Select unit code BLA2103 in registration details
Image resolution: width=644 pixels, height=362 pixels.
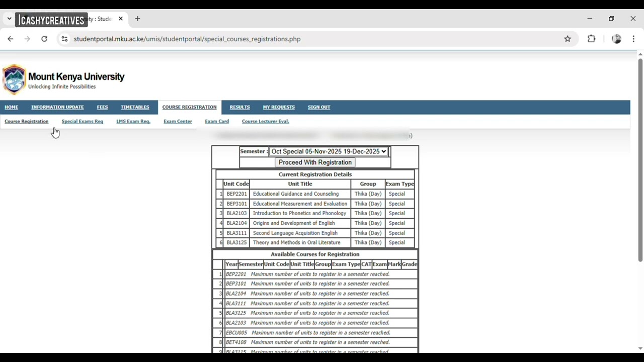pos(236,213)
